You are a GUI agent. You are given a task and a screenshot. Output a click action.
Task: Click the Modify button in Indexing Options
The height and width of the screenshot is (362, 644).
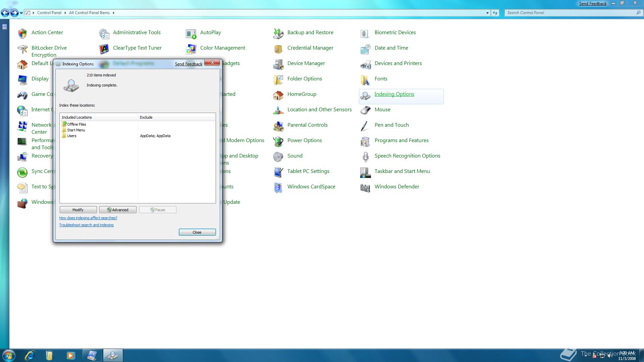(78, 210)
